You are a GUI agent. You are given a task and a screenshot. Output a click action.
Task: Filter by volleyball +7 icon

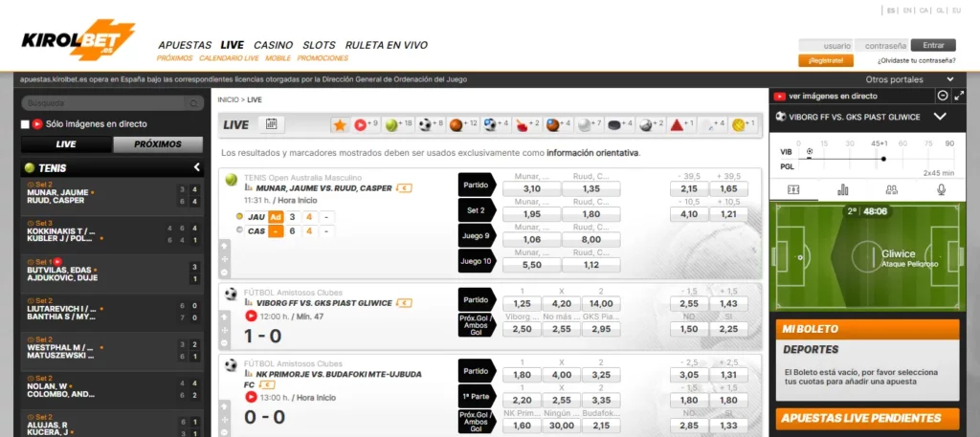tap(589, 125)
